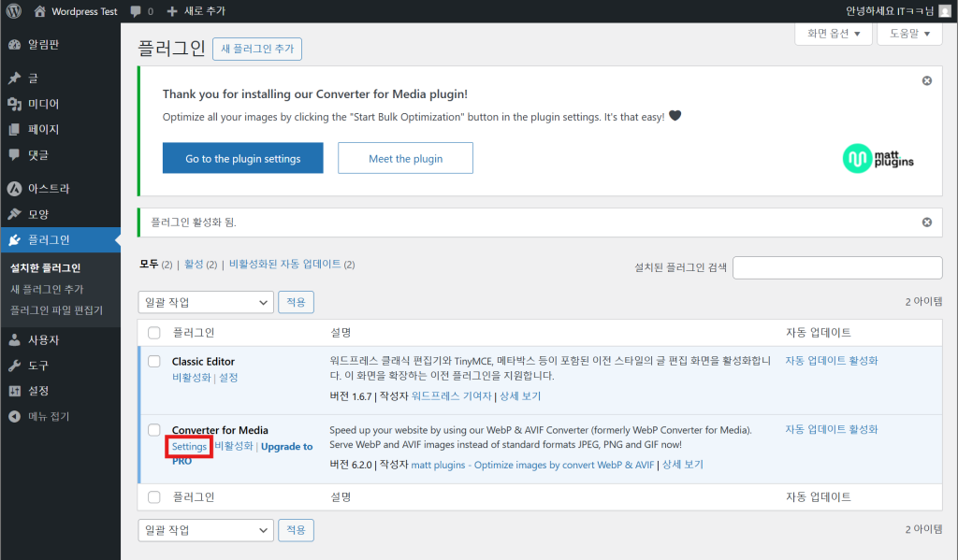Viewport: 958px width, 560px height.
Task: Click the Meet the plugin button
Action: coord(405,158)
